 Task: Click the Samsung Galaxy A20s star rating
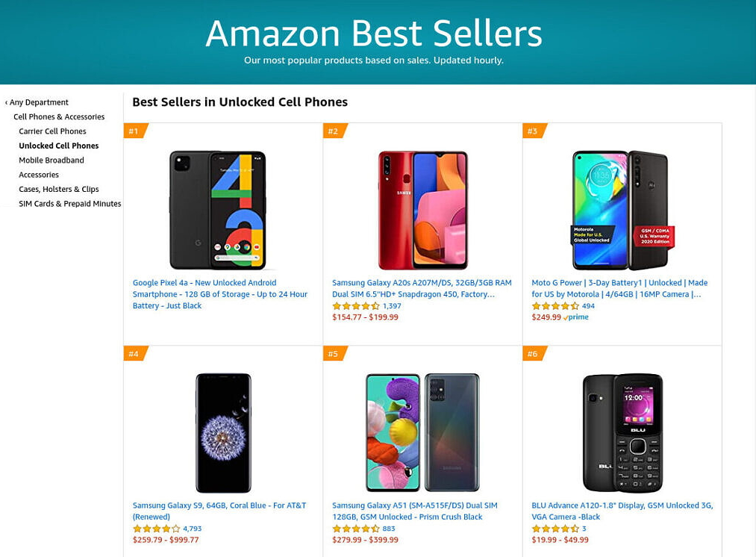(356, 305)
